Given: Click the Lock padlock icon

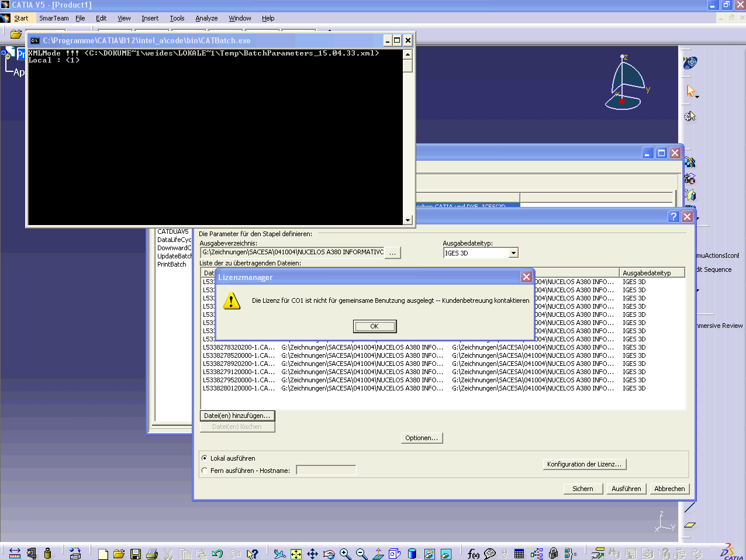Looking at the screenshot, I should (553, 554).
